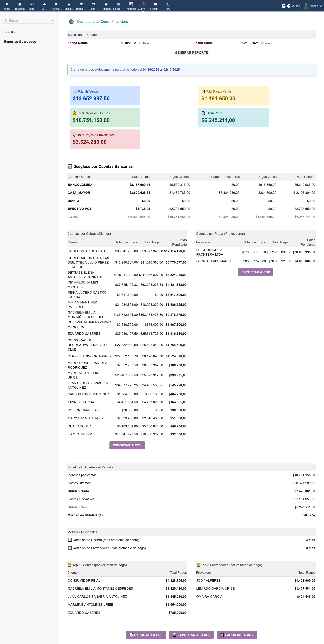Open the Fecha Hasta calendar picker icon
Image resolution: width=324 pixels, height=644 pixels.
pos(263,43)
